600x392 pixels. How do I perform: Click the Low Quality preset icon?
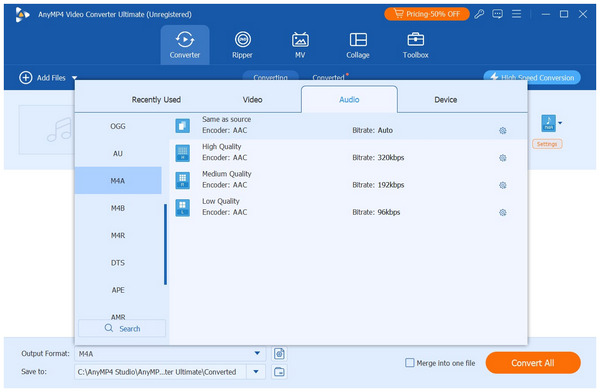pyautogui.click(x=183, y=207)
